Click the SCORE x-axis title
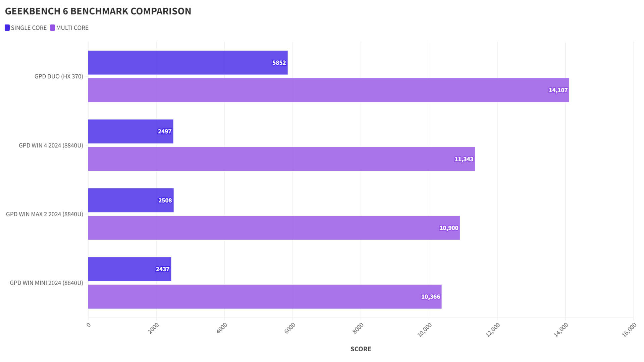 [x=361, y=349]
